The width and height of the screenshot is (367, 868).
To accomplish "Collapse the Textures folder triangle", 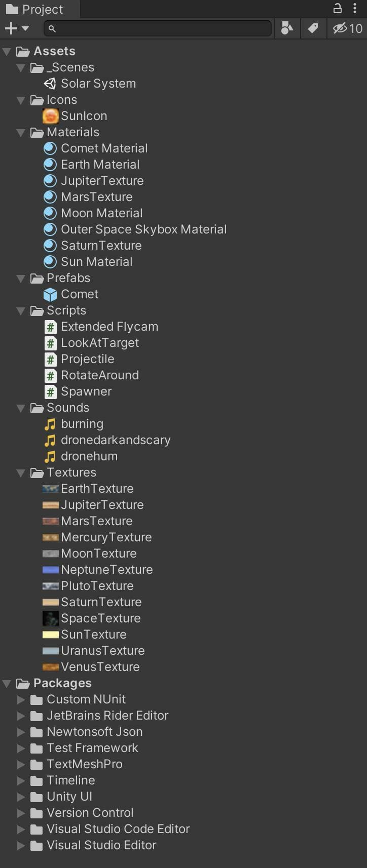I will tap(21, 473).
